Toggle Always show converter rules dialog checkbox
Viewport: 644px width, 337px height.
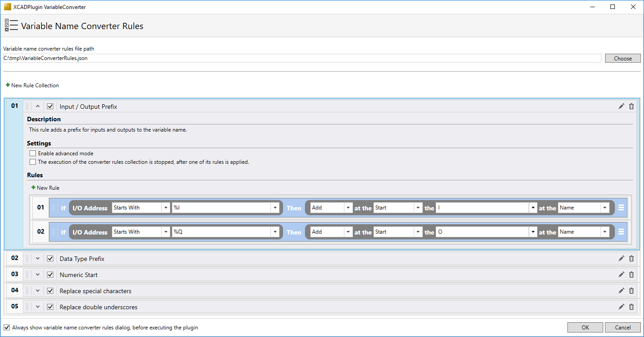pyautogui.click(x=7, y=328)
